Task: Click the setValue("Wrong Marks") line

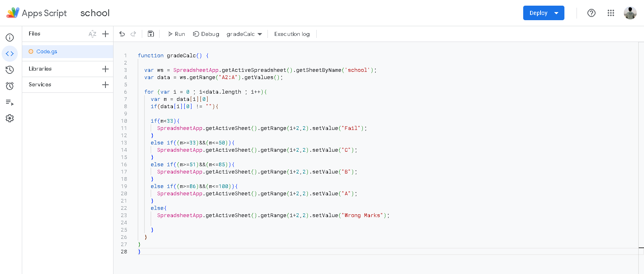Action: click(274, 215)
